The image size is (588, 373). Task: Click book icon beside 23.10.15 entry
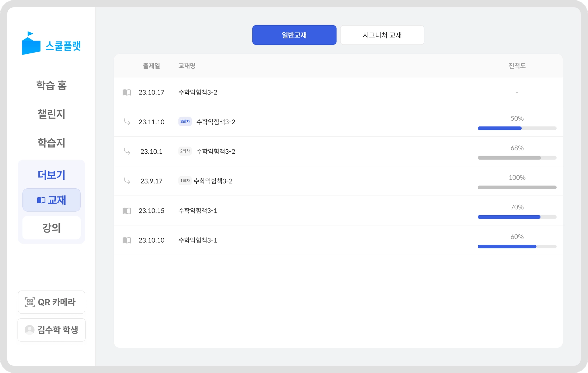127,211
